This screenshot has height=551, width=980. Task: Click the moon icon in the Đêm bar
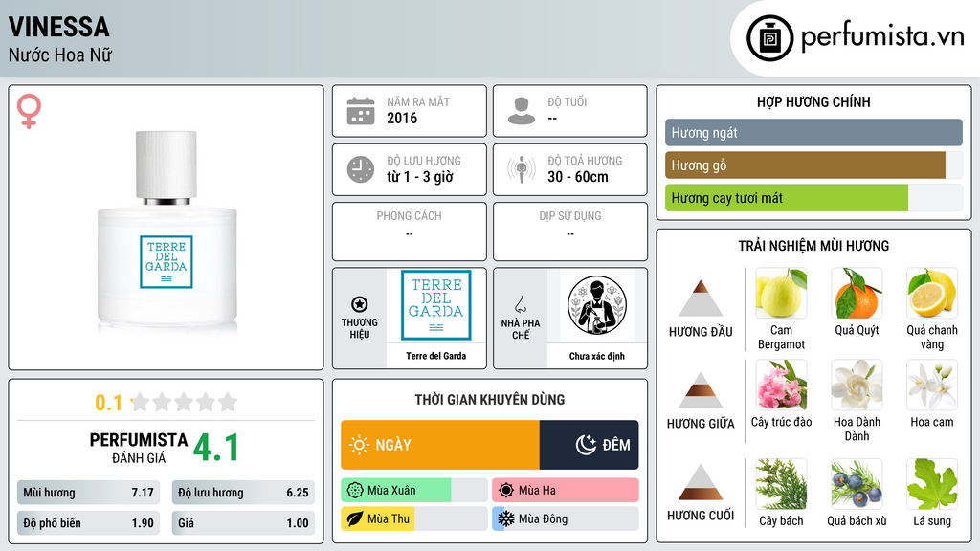tap(586, 445)
